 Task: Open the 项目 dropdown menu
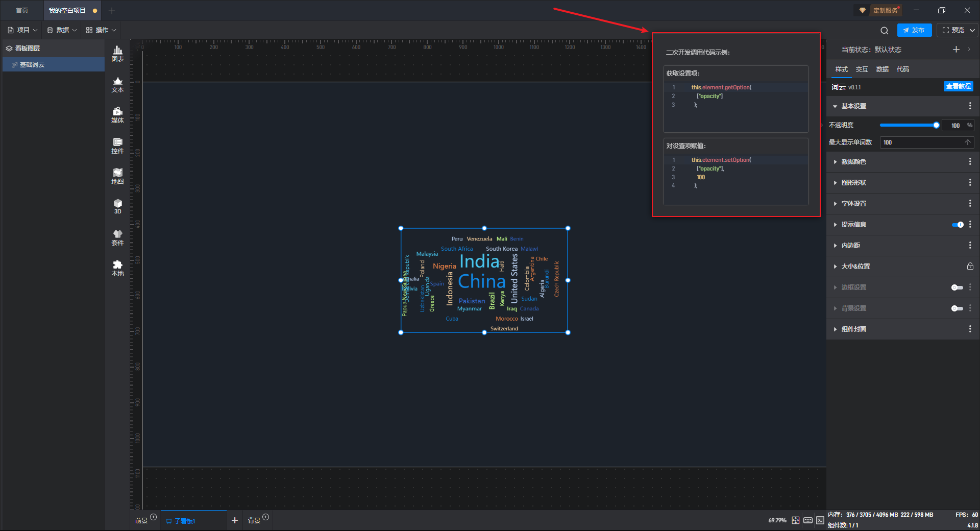[x=23, y=30]
